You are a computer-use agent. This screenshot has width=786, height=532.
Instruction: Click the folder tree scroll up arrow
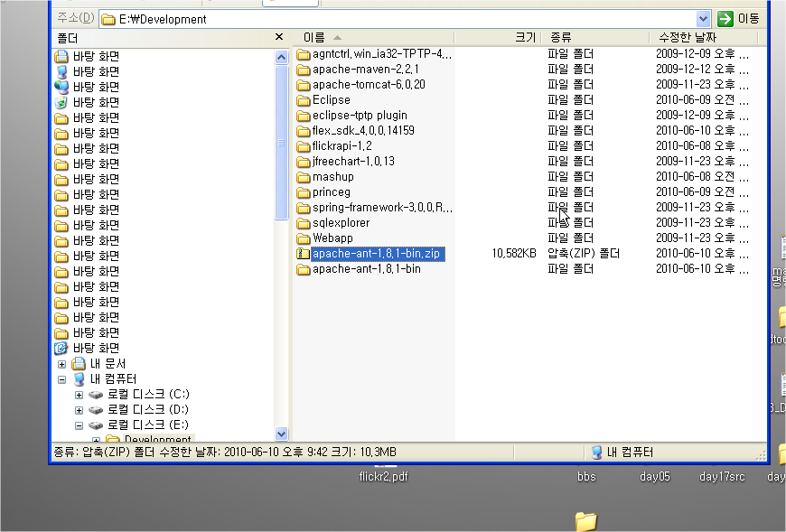[x=282, y=57]
